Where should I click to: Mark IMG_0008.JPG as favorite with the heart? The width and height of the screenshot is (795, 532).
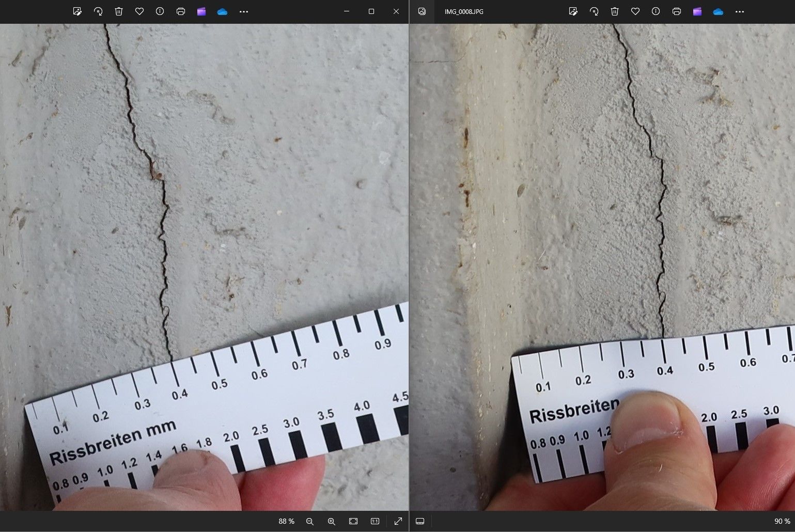[x=635, y=11]
